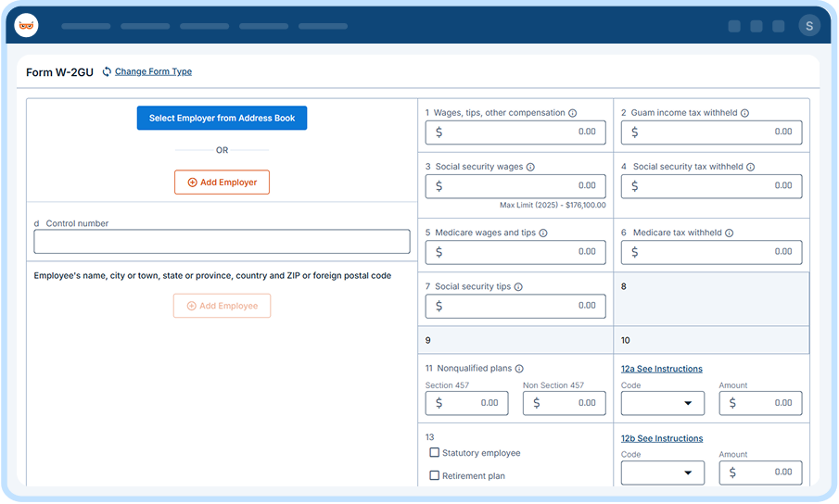Open 12b See Instructions link
This screenshot has width=839, height=504.
(x=662, y=438)
